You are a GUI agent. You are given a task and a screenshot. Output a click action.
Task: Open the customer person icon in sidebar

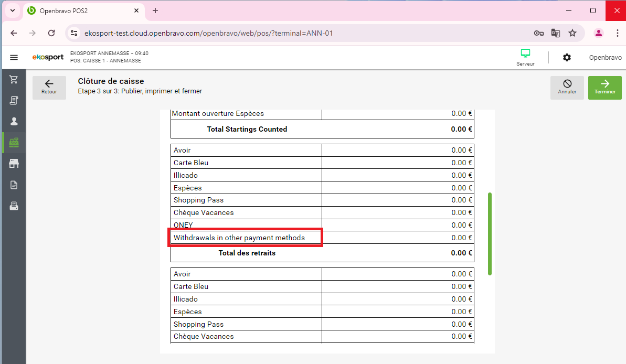14,122
